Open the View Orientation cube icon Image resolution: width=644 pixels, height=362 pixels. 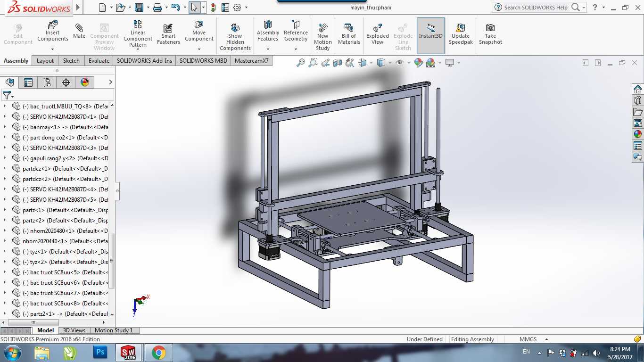363,63
